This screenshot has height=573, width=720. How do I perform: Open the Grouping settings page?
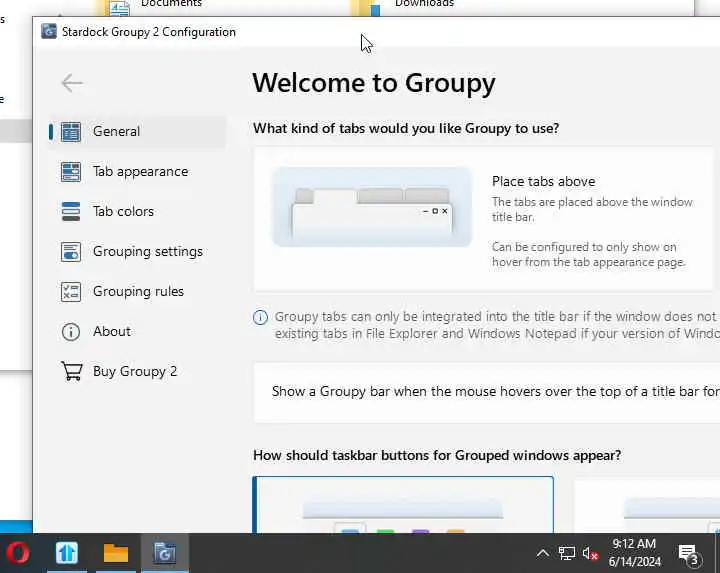pyautogui.click(x=136, y=252)
